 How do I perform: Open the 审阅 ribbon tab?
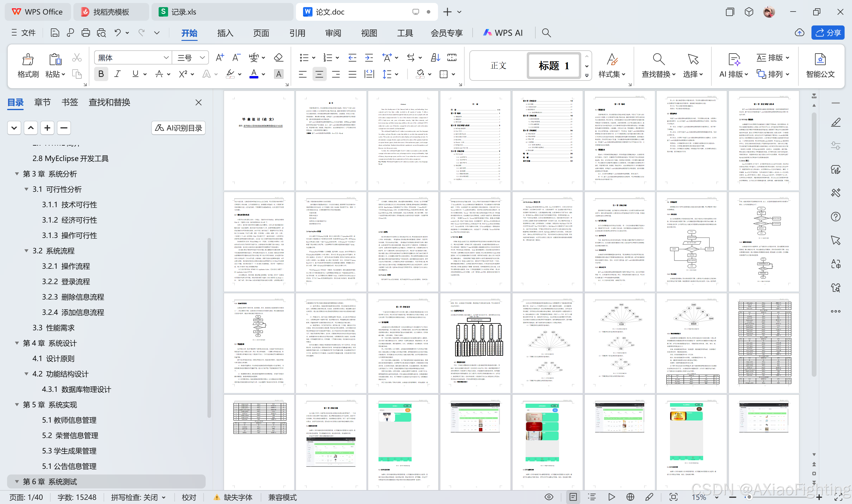click(x=333, y=33)
